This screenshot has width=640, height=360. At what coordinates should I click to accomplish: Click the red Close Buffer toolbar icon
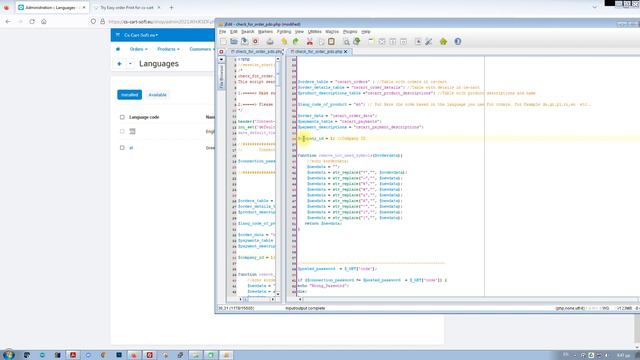[256, 42]
